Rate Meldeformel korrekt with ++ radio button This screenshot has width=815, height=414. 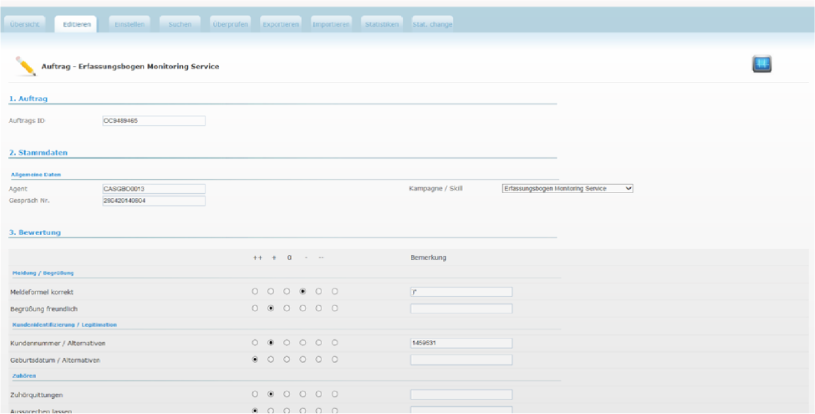click(255, 291)
